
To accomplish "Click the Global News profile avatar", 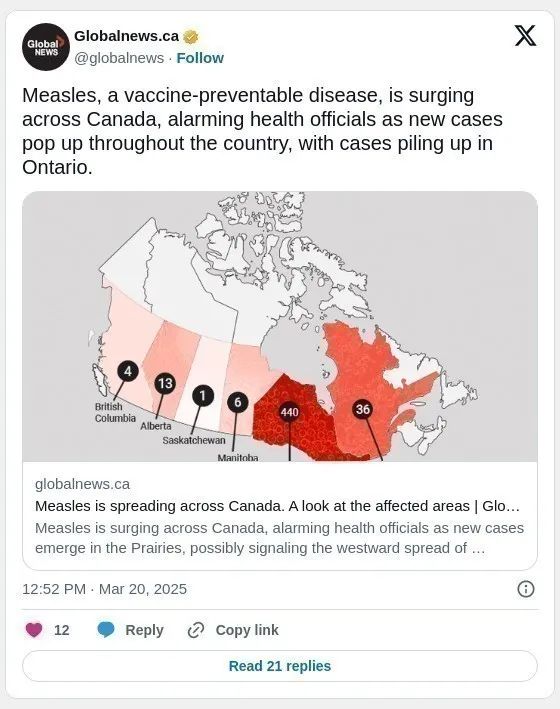I will pos(46,47).
